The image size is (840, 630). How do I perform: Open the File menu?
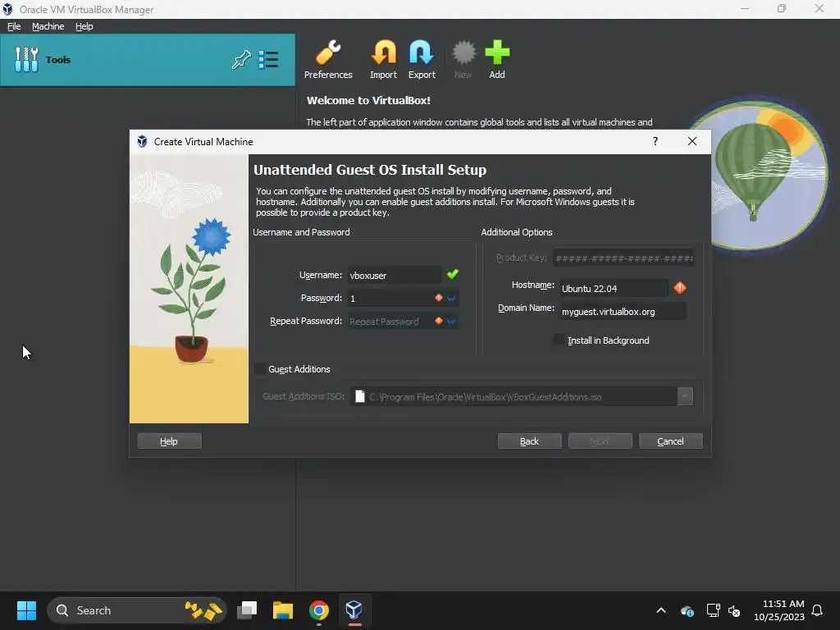[14, 26]
